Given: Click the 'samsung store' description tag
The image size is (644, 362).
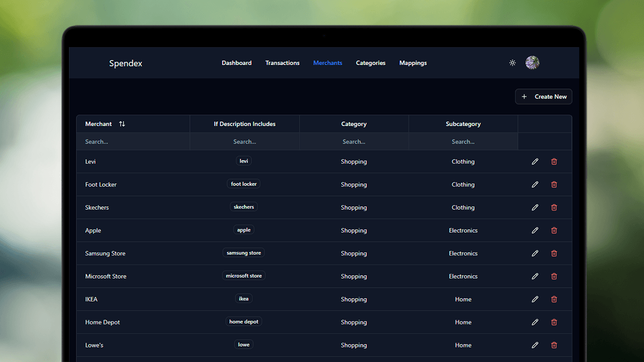Looking at the screenshot, I should (x=244, y=253).
